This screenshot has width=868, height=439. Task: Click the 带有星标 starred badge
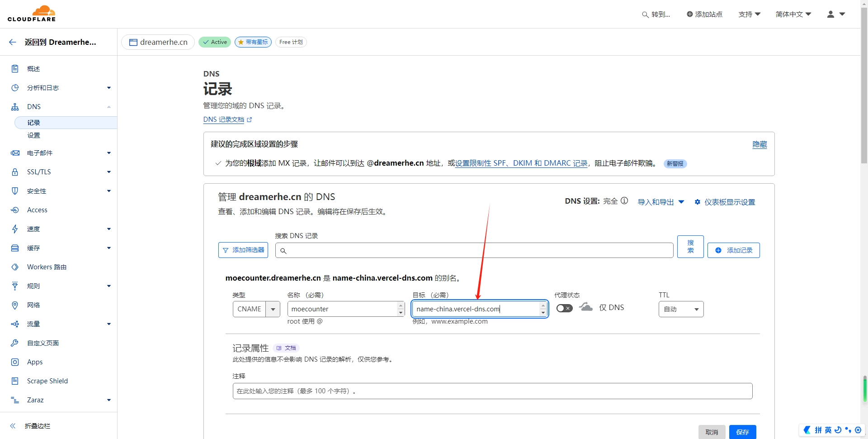(x=253, y=42)
